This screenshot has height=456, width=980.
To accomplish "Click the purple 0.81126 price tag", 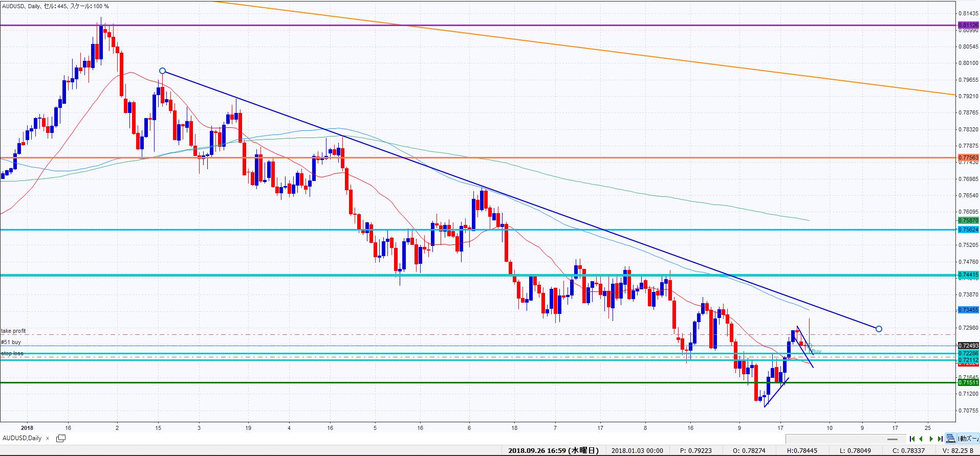I will coord(968,25).
